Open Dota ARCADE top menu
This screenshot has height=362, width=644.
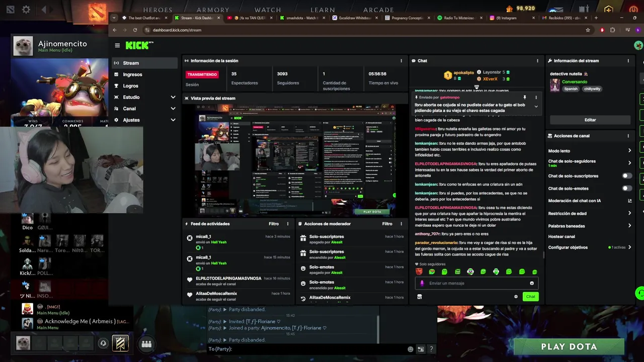coord(378,10)
